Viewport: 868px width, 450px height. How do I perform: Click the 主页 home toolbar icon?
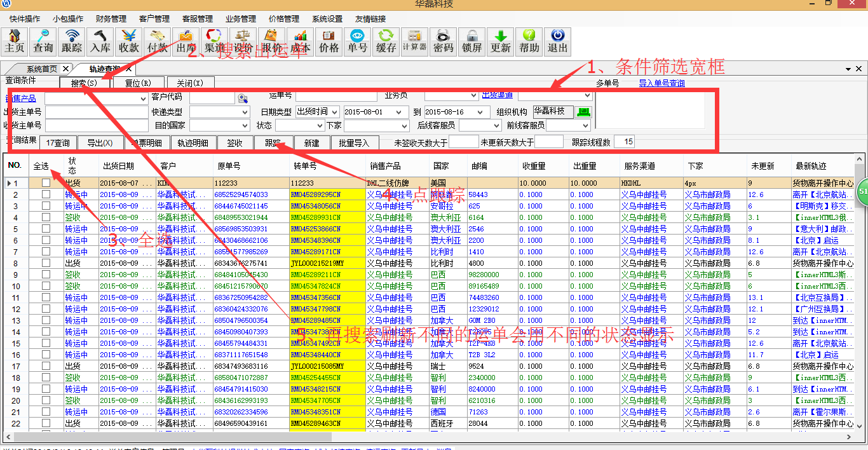point(14,41)
